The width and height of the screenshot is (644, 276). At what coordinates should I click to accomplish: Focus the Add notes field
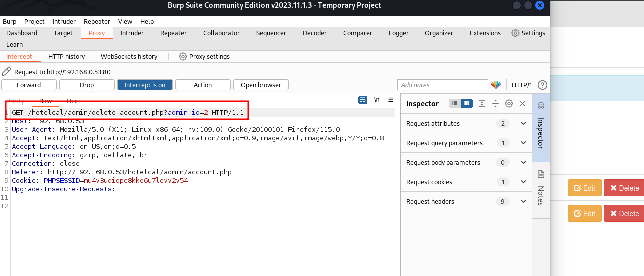(442, 85)
